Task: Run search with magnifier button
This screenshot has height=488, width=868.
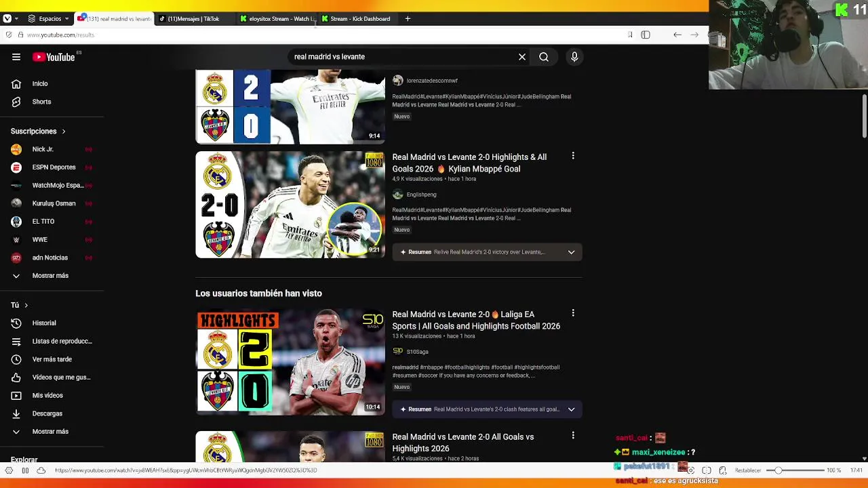Action: point(544,57)
